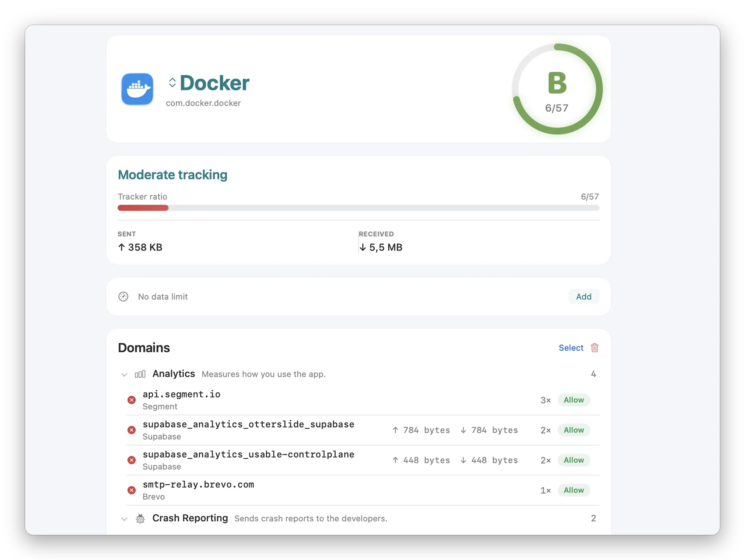The width and height of the screenshot is (745, 560).
Task: Click the B grade score ring
Action: (x=557, y=89)
